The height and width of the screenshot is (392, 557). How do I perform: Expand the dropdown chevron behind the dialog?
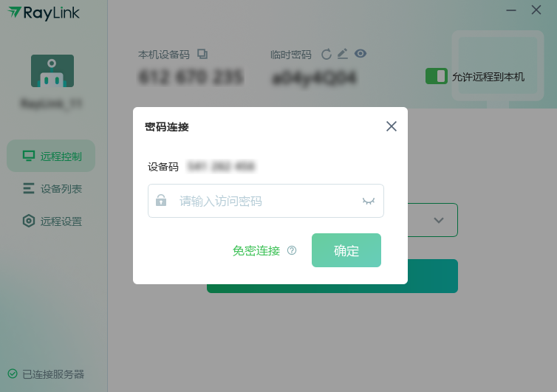pyautogui.click(x=439, y=220)
